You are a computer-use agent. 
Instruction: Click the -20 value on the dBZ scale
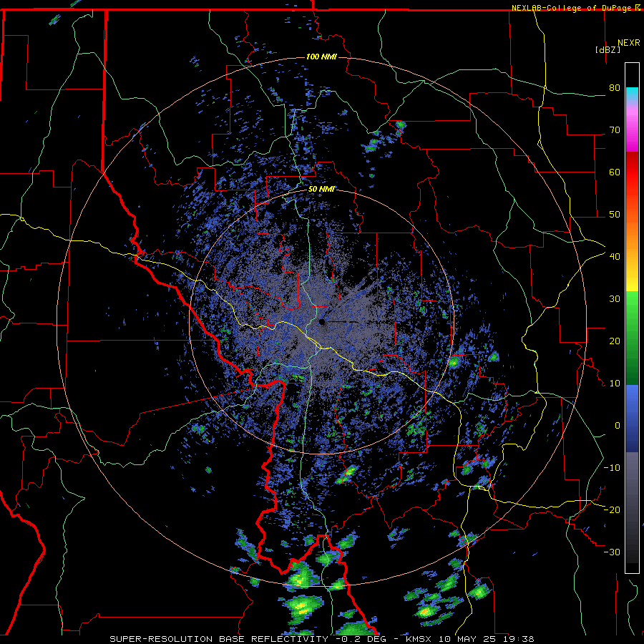[x=612, y=509]
